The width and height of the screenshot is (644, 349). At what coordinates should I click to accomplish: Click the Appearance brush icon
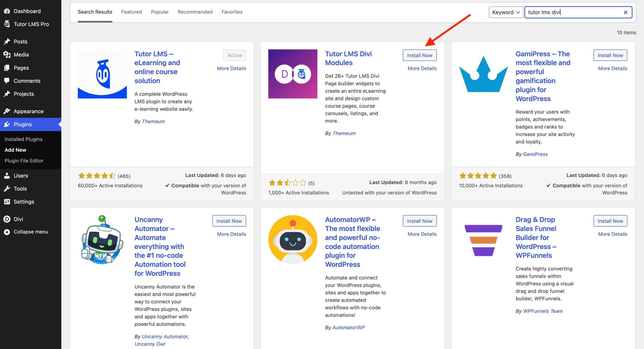tap(7, 111)
